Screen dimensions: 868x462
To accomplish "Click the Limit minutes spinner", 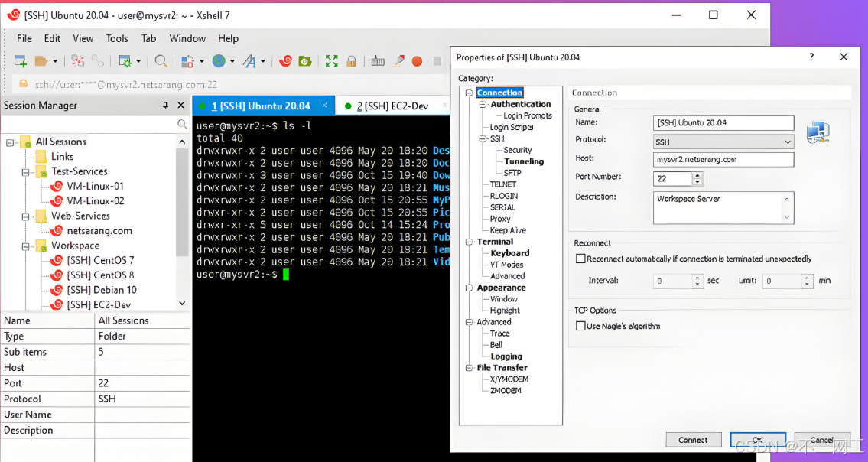I will click(x=807, y=281).
